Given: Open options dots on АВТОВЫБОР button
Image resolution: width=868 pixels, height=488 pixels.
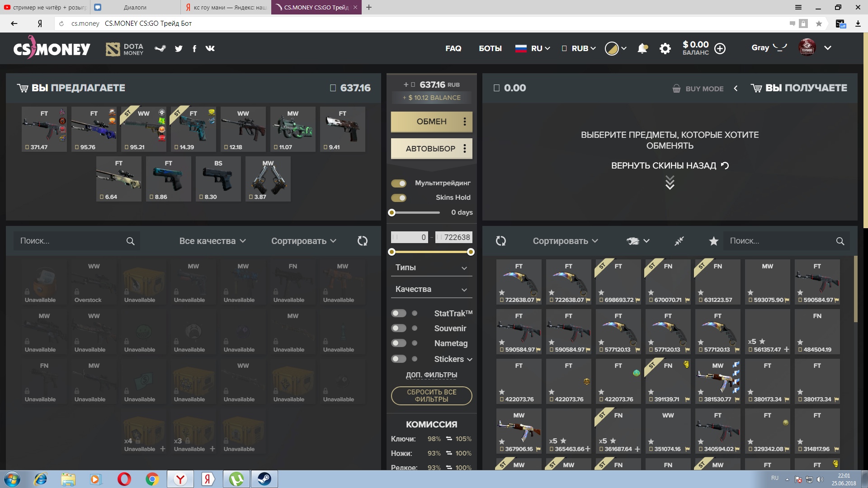Looking at the screenshot, I should [x=465, y=149].
